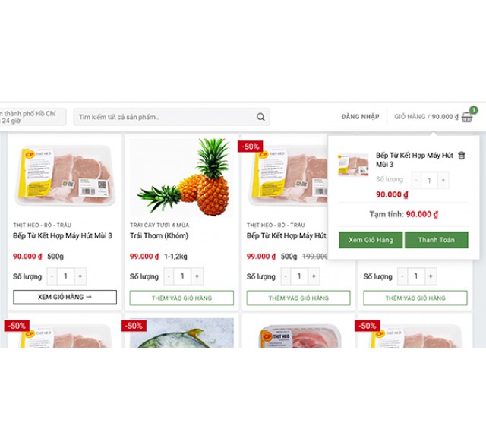Image resolution: width=486 pixels, height=448 pixels.
Task: Open the ĐĂNG NHẬP login link
Action: pos(360,117)
